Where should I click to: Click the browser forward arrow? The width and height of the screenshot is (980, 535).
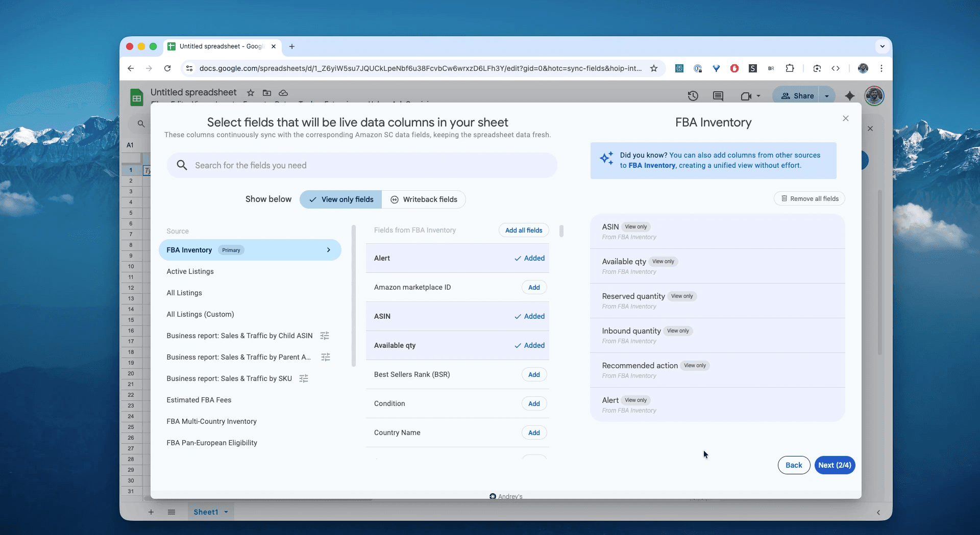(x=149, y=68)
